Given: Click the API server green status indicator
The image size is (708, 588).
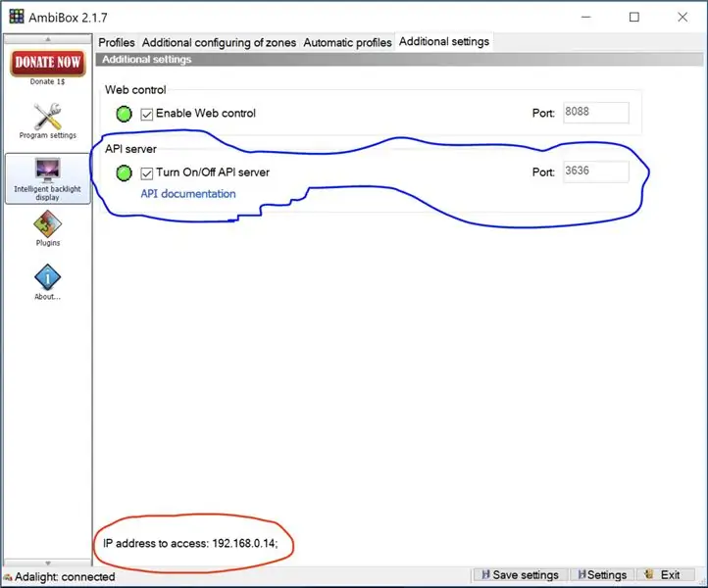Looking at the screenshot, I should coord(124,172).
